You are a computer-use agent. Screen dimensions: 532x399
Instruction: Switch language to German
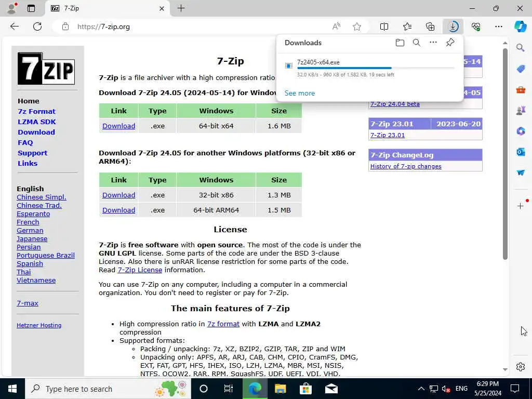pos(30,230)
